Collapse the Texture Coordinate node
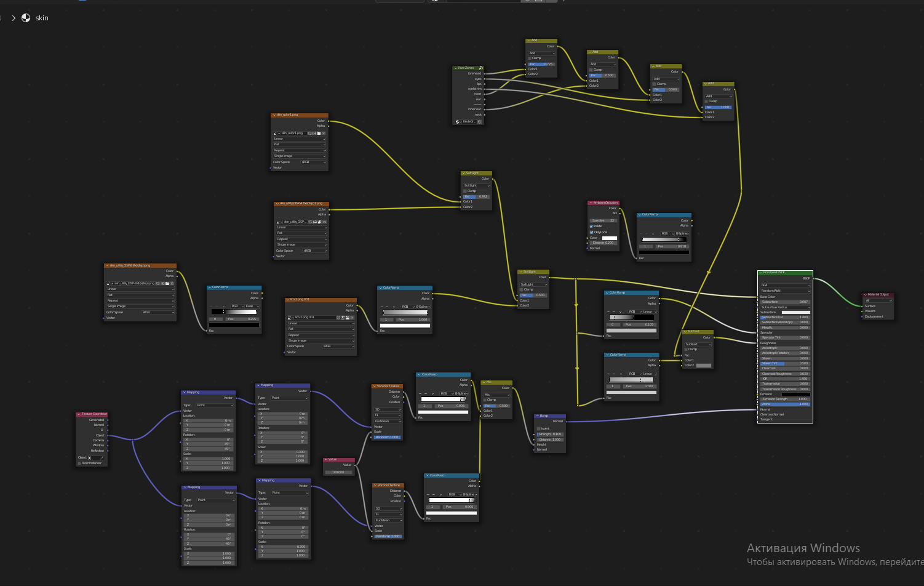The height and width of the screenshot is (586, 924). (78, 414)
